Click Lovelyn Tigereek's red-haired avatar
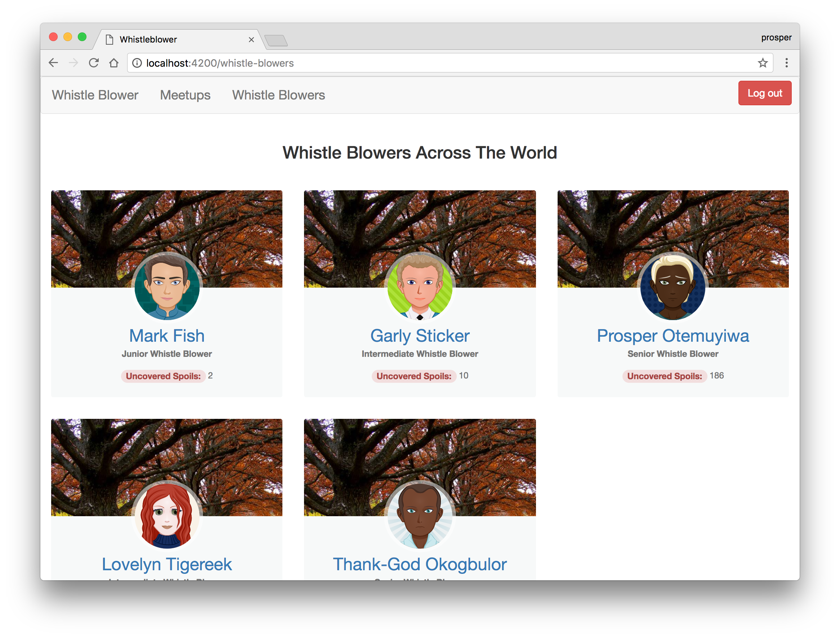This screenshot has height=638, width=840. [x=167, y=515]
